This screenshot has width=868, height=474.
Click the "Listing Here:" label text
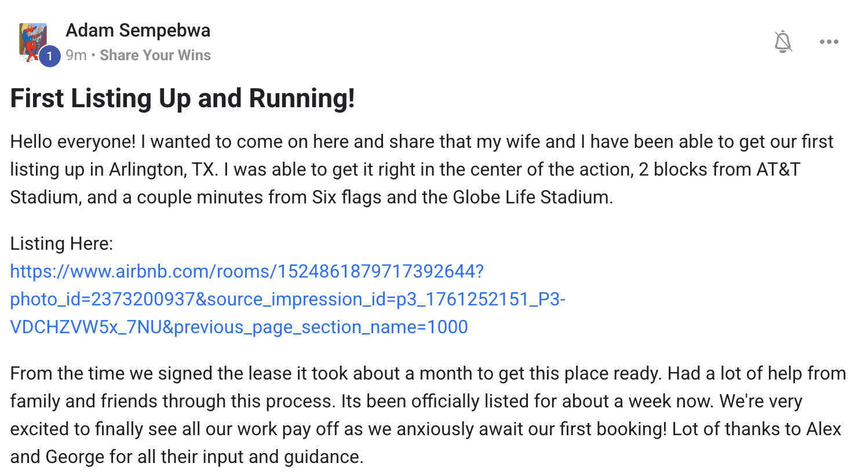[x=61, y=243]
